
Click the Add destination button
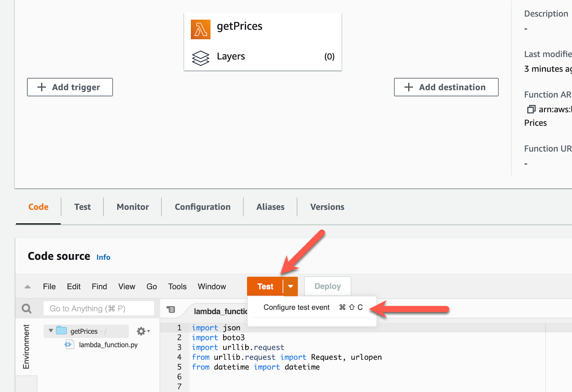pos(446,87)
